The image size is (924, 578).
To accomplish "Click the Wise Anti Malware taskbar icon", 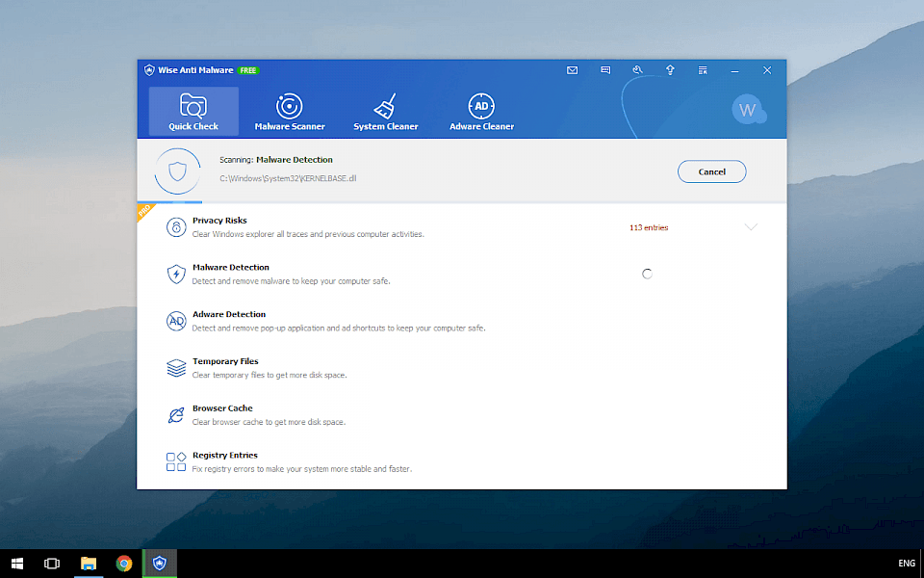I will pyautogui.click(x=160, y=564).
